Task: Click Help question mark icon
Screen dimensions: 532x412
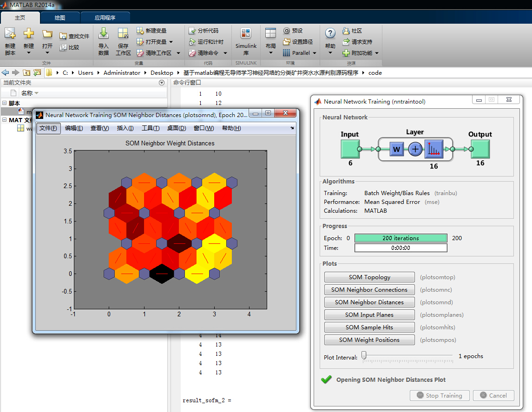Action: pos(330,33)
